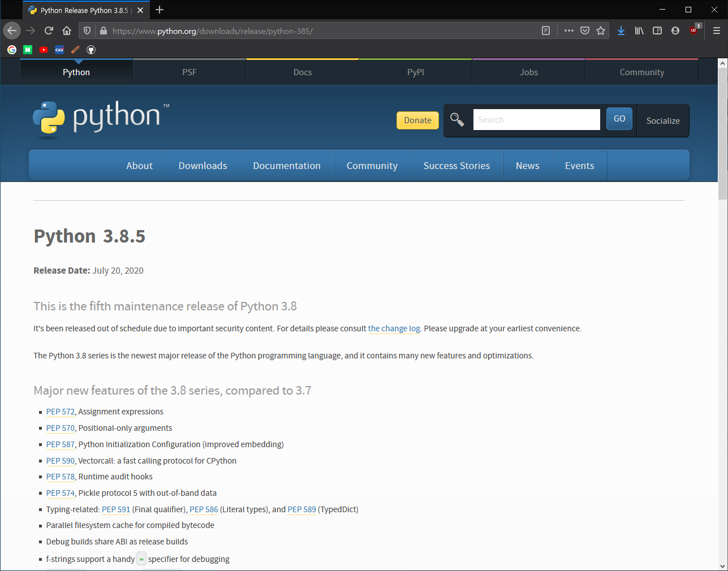The width and height of the screenshot is (728, 571).
Task: Click the Python 3.8.5 heading
Action: [x=89, y=236]
